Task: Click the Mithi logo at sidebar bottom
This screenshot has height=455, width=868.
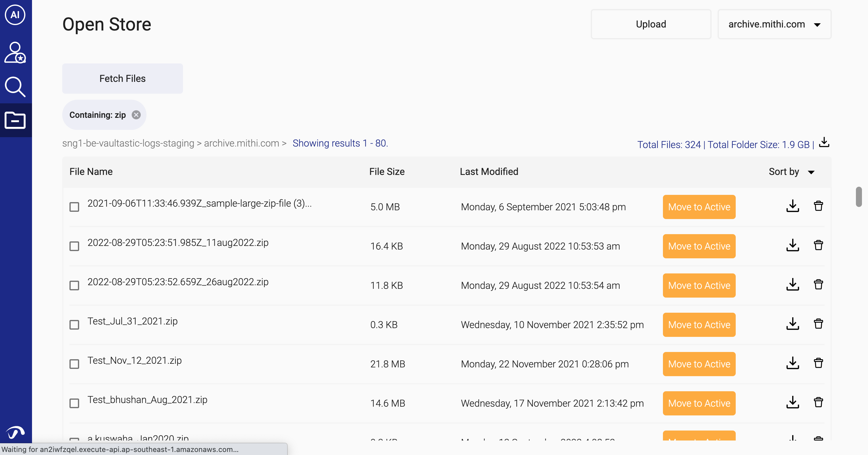Action: (x=15, y=432)
